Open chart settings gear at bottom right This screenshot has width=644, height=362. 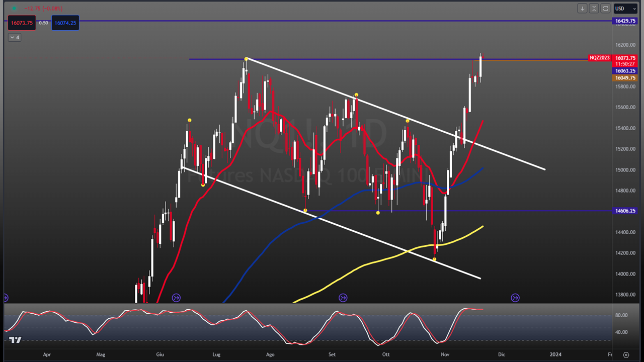[x=626, y=354]
